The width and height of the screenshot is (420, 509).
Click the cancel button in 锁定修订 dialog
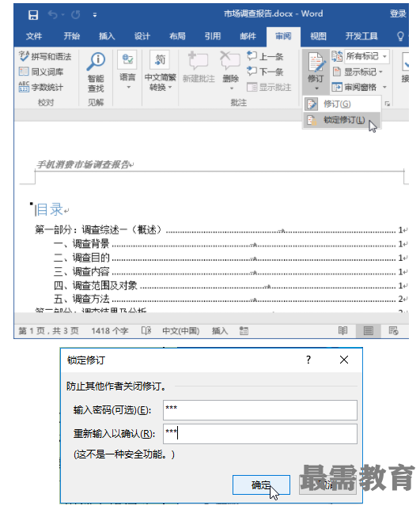pos(327,485)
